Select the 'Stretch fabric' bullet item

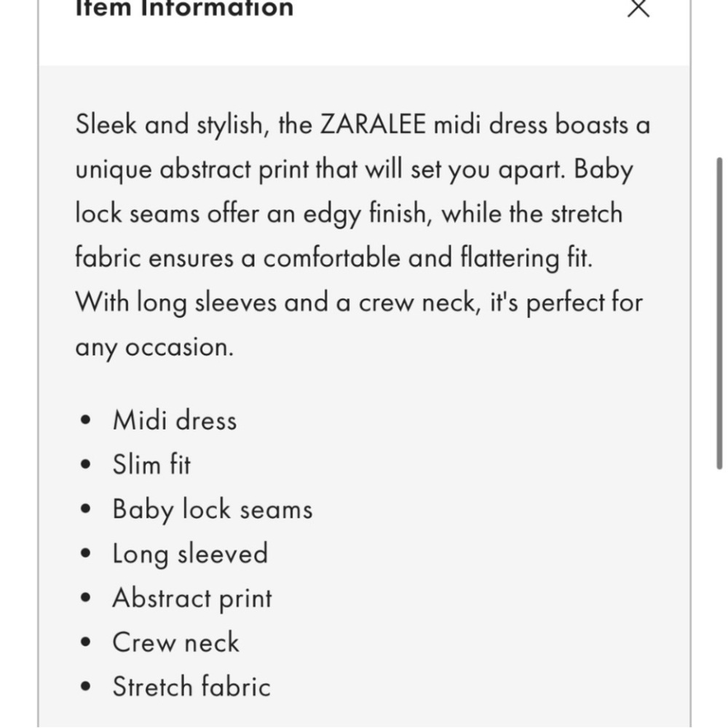click(191, 687)
